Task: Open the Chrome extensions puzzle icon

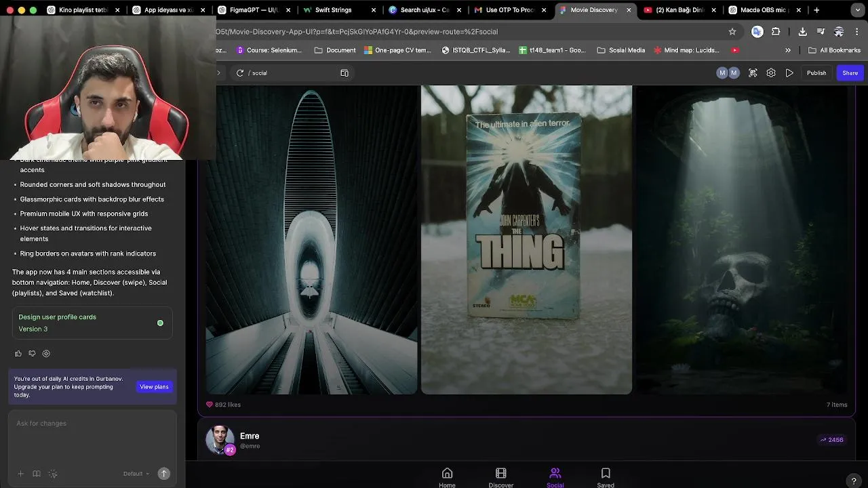Action: 776,31
